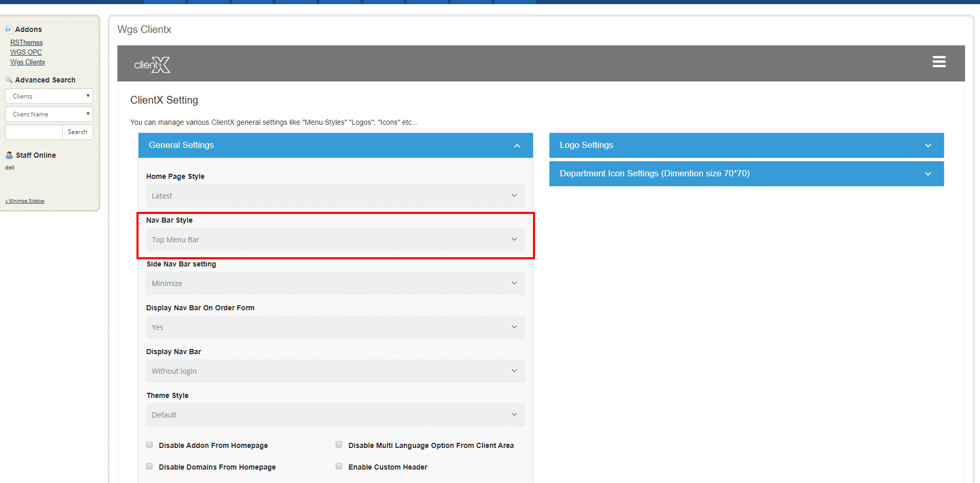Check Disable Domains From Homepage
Screen dimensions: 980x483
(149, 467)
